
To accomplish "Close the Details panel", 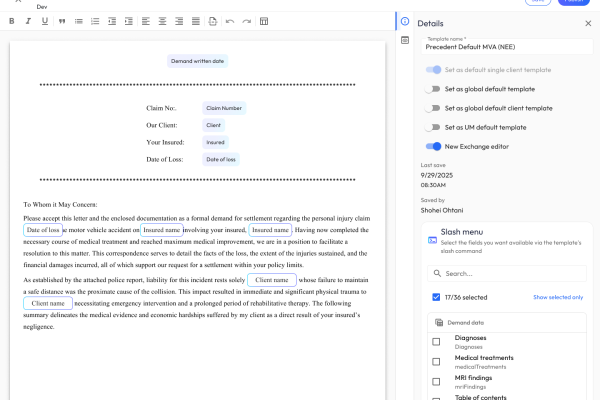I will (587, 22).
